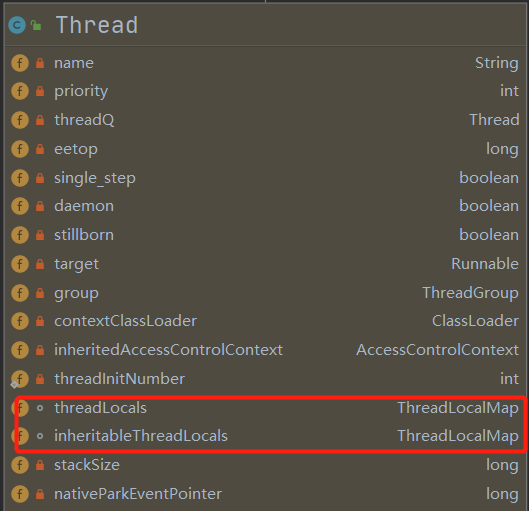
Task: Select the eetop field label
Action: (x=76, y=149)
